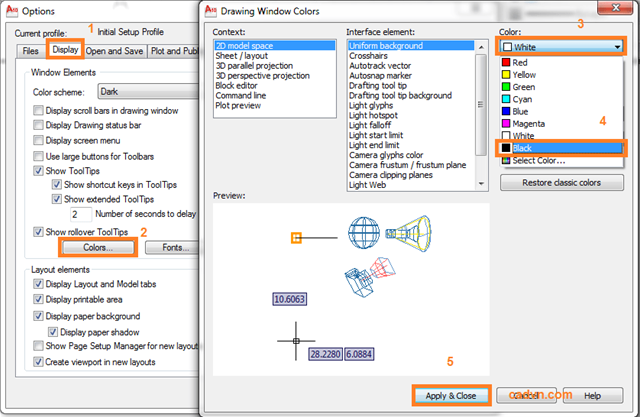Click Restore classic colors button
The height and width of the screenshot is (417, 640).
pos(562,183)
